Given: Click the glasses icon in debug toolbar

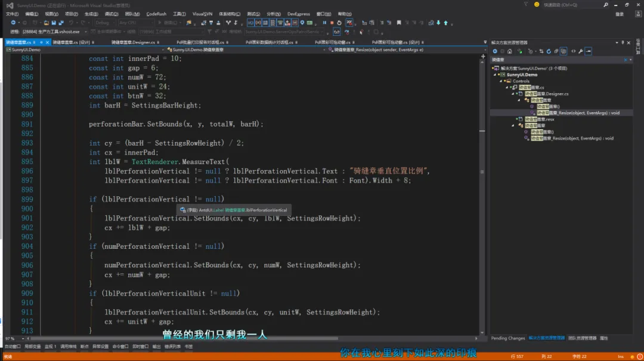Looking at the screenshot, I should [336, 32].
